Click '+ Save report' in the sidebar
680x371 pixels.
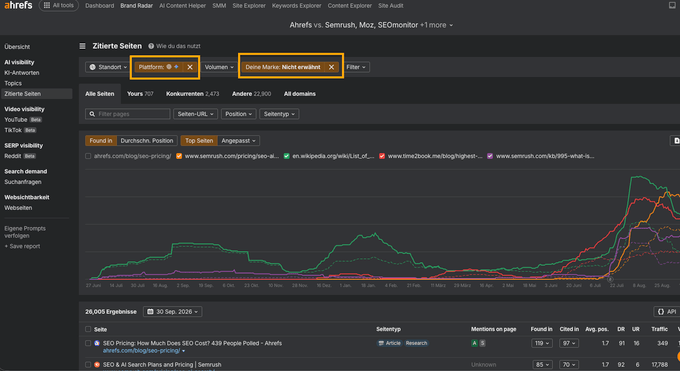pyautogui.click(x=22, y=246)
